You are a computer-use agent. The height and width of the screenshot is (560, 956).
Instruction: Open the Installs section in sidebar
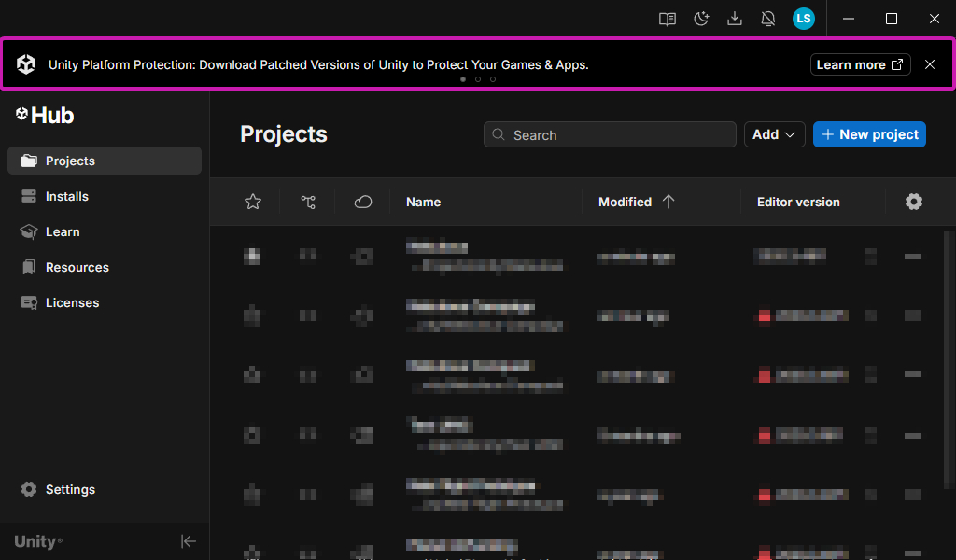click(67, 196)
